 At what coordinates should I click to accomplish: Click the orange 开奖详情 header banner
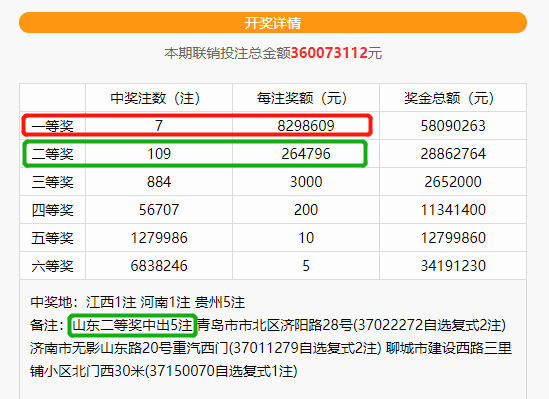point(273,23)
